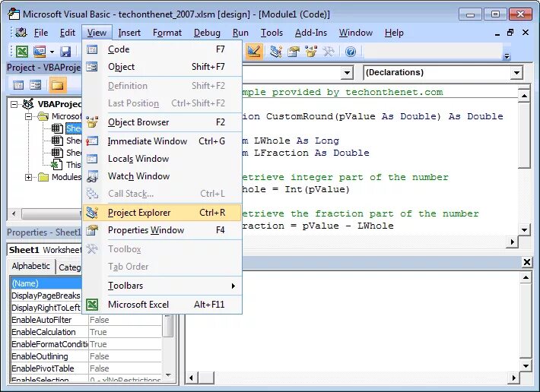
Task: Click the View Microsoft Excel toolbar icon
Action: pos(22,52)
